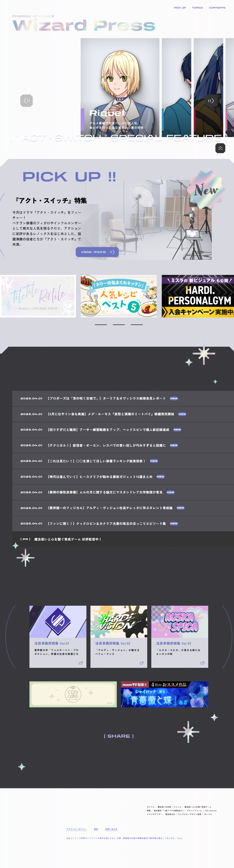Open CONTENTS in the top navigation
This screenshot has height=868, width=234.
(217, 8)
